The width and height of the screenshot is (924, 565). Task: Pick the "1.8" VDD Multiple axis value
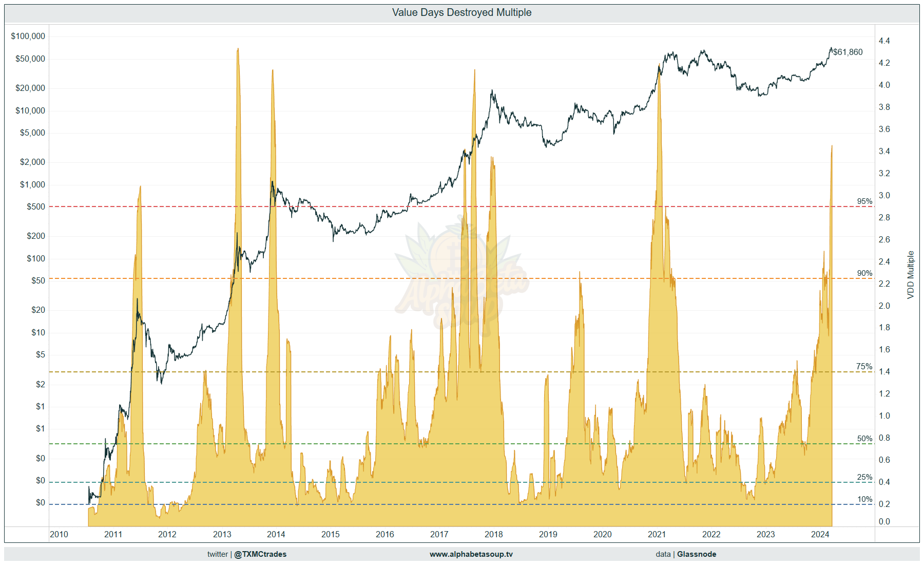(884, 327)
